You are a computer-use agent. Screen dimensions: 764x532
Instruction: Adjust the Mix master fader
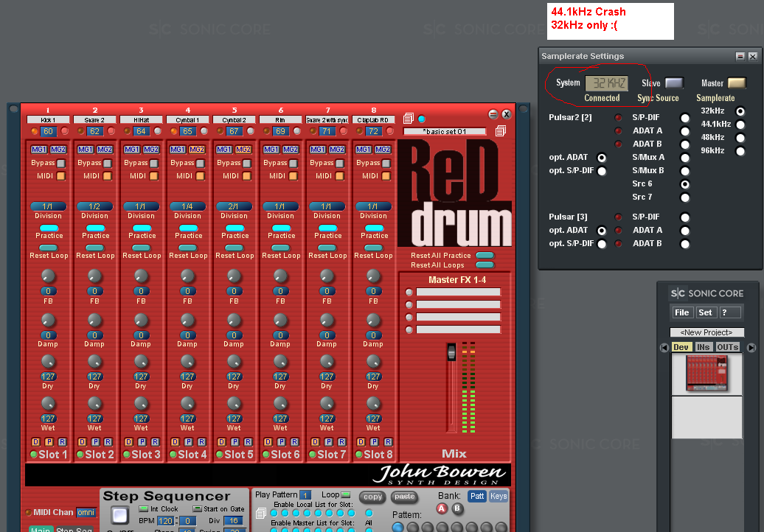point(451,352)
